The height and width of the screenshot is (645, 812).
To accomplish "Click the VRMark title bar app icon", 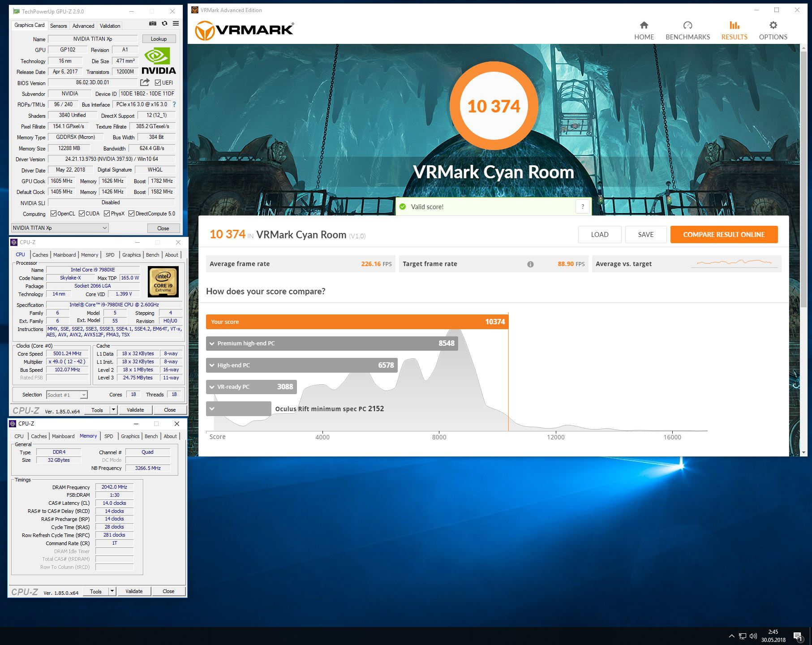I will tap(195, 10).
